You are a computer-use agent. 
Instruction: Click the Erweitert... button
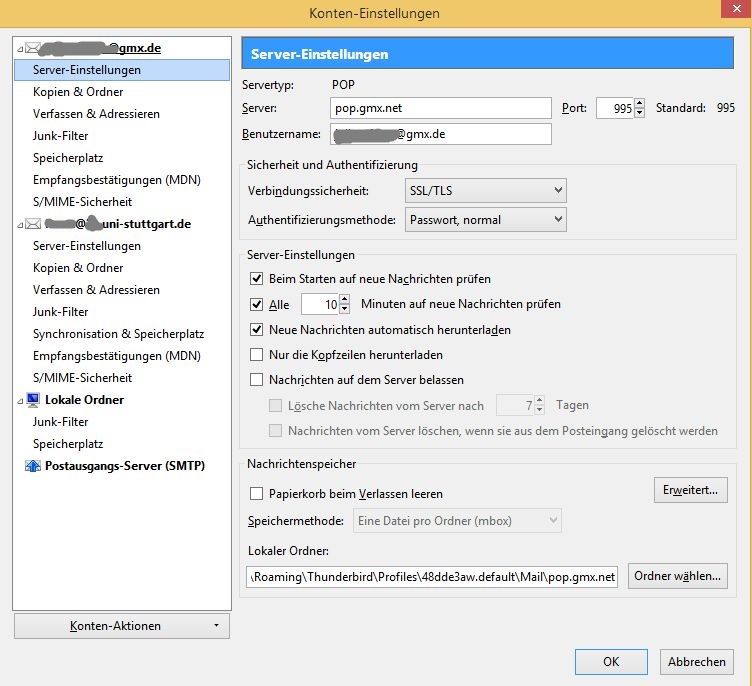pos(691,490)
